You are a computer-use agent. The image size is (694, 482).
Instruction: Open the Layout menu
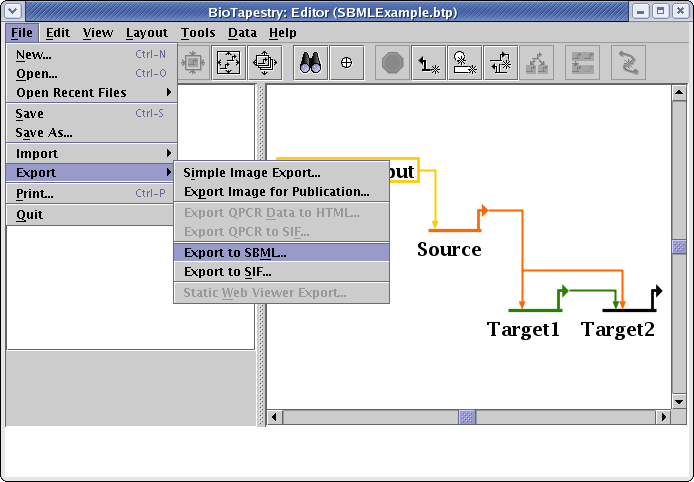147,32
